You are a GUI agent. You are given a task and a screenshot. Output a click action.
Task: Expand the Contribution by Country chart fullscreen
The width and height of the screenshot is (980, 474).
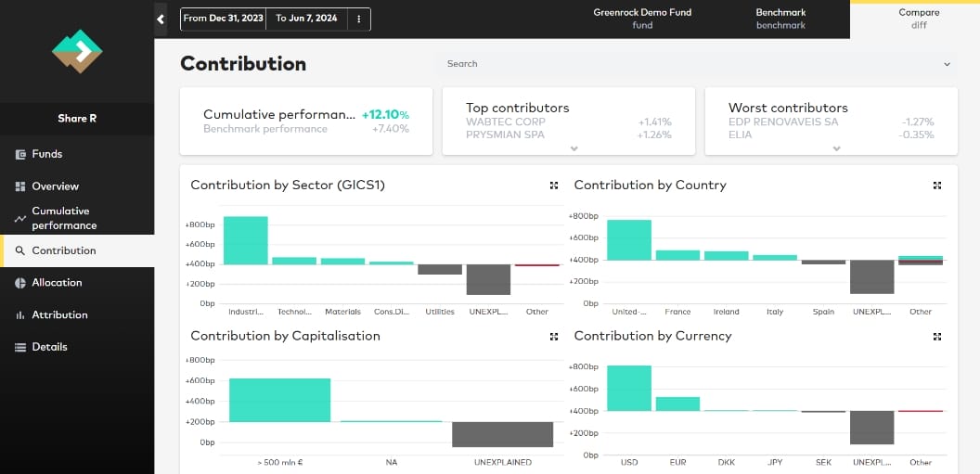tap(937, 186)
